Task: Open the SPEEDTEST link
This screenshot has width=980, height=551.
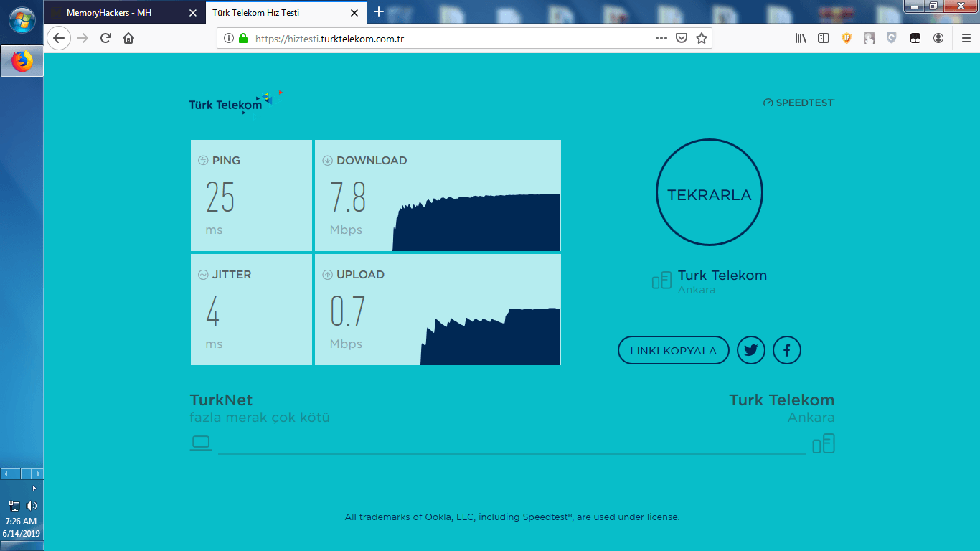Action: click(x=798, y=103)
